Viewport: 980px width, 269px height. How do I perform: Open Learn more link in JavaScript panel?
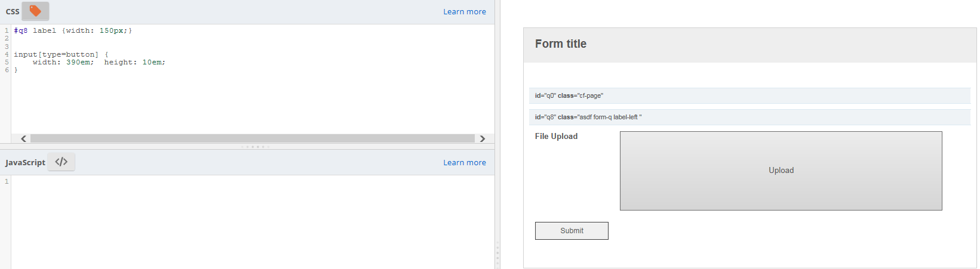[464, 162]
